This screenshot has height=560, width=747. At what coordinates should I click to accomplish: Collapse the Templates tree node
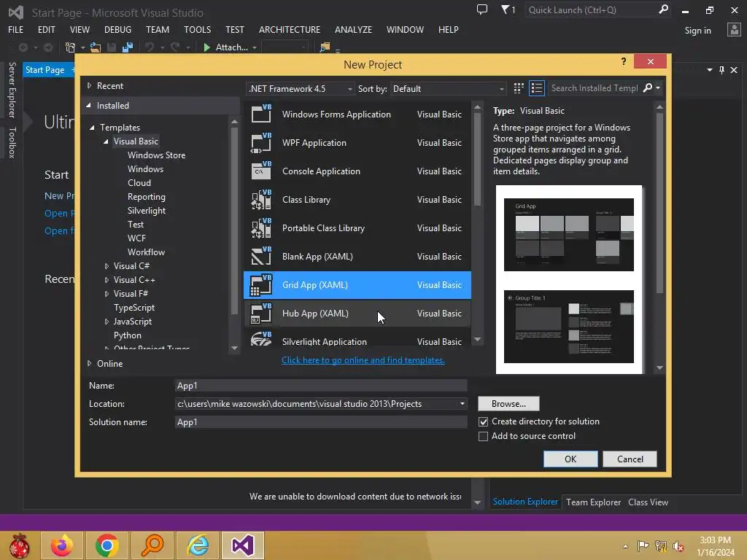[x=92, y=127]
